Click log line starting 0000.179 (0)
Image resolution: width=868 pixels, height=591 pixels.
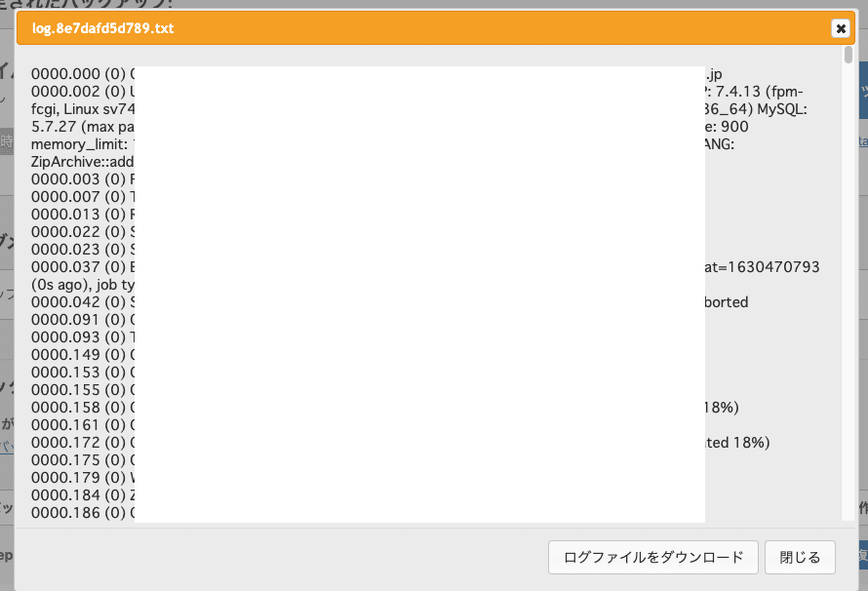tap(83, 478)
